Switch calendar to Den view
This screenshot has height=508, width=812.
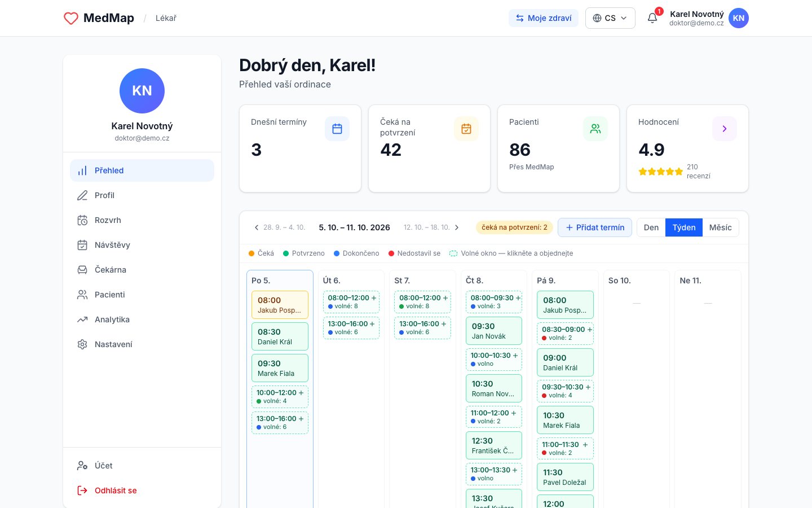651,227
